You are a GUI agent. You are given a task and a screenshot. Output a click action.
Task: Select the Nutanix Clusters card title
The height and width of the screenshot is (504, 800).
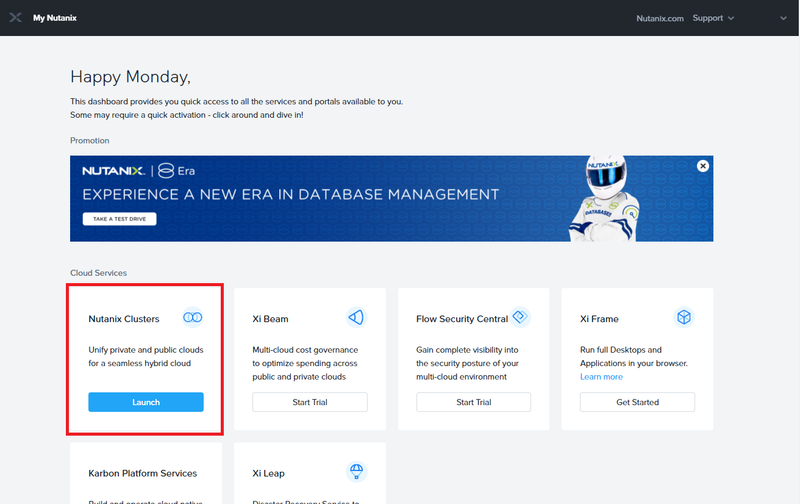[124, 319]
